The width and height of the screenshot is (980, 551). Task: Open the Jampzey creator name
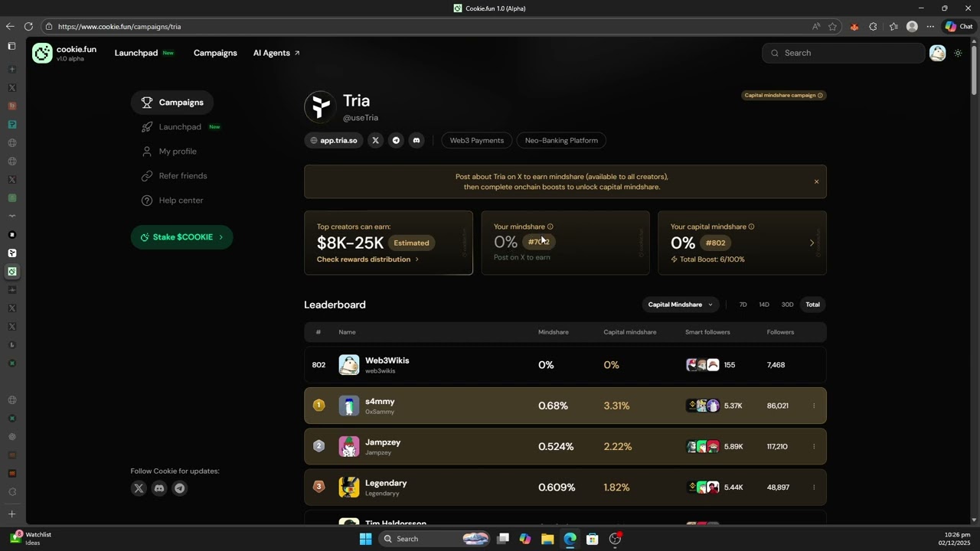click(x=383, y=442)
